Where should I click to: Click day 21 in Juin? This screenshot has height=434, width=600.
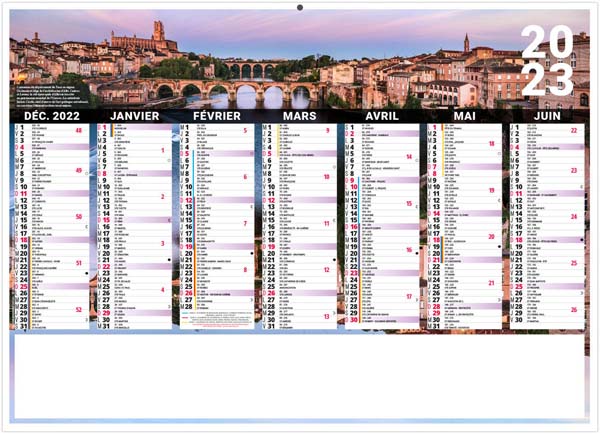(x=519, y=260)
